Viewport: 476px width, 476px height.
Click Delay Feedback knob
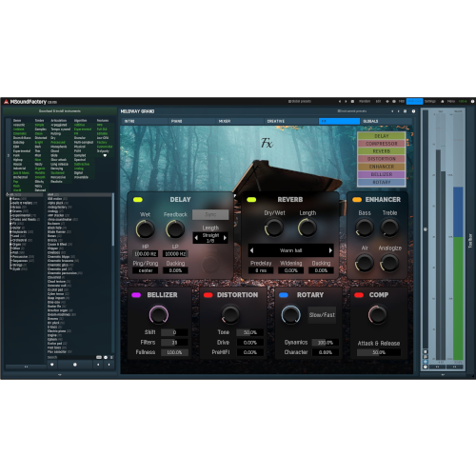coord(175,229)
